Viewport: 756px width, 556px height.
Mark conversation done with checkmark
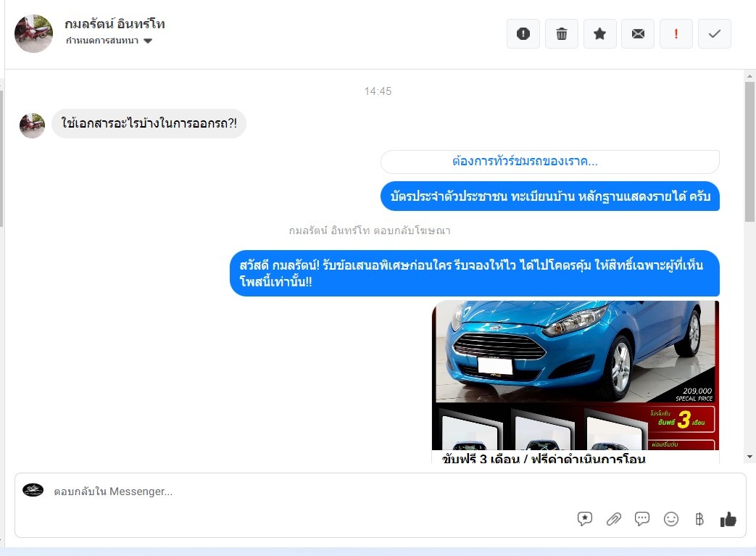pyautogui.click(x=715, y=34)
